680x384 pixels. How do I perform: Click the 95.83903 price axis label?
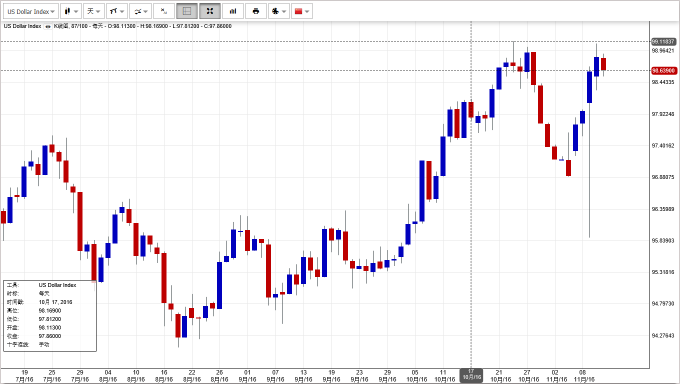coord(663,241)
